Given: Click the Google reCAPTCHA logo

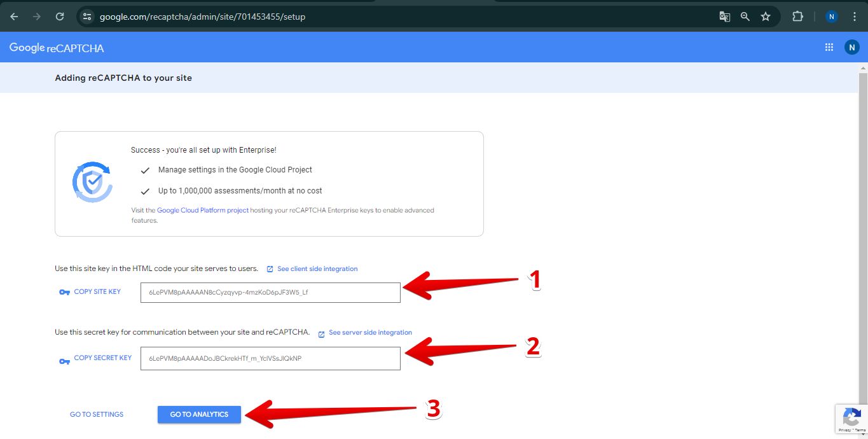Looking at the screenshot, I should [57, 48].
